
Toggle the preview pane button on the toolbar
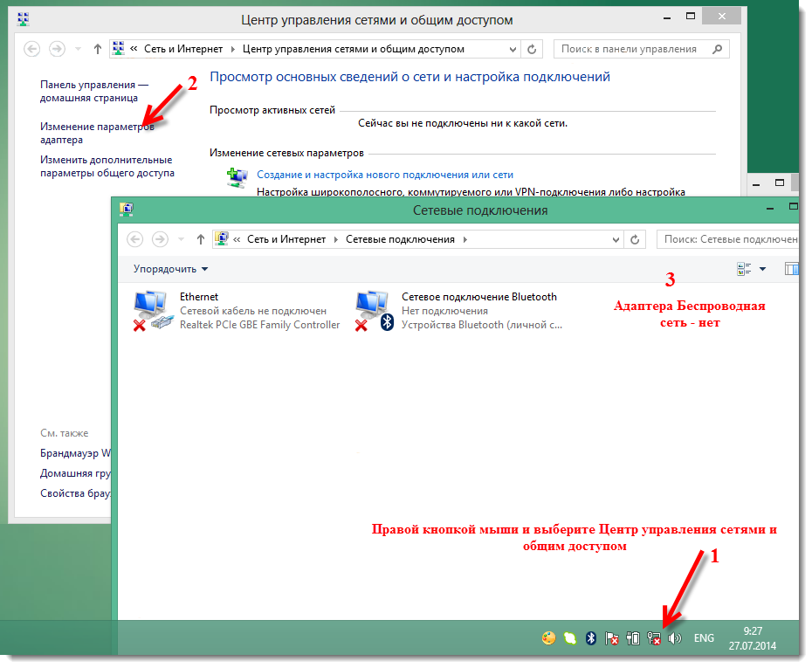tap(793, 269)
